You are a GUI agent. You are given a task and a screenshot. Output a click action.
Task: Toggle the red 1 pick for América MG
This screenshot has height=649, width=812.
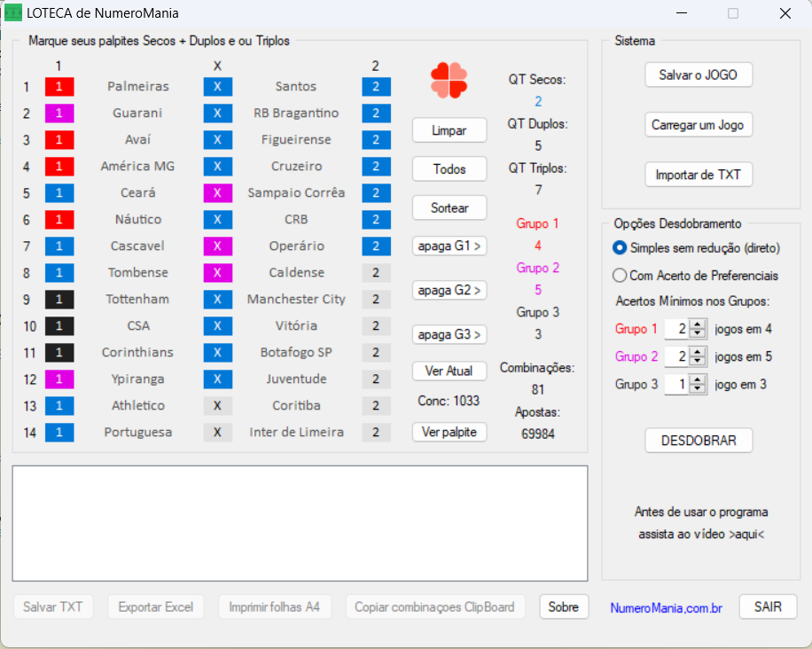[x=59, y=167]
